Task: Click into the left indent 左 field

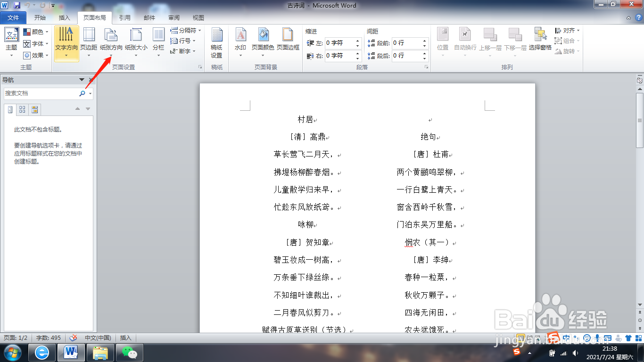Action: click(x=339, y=43)
